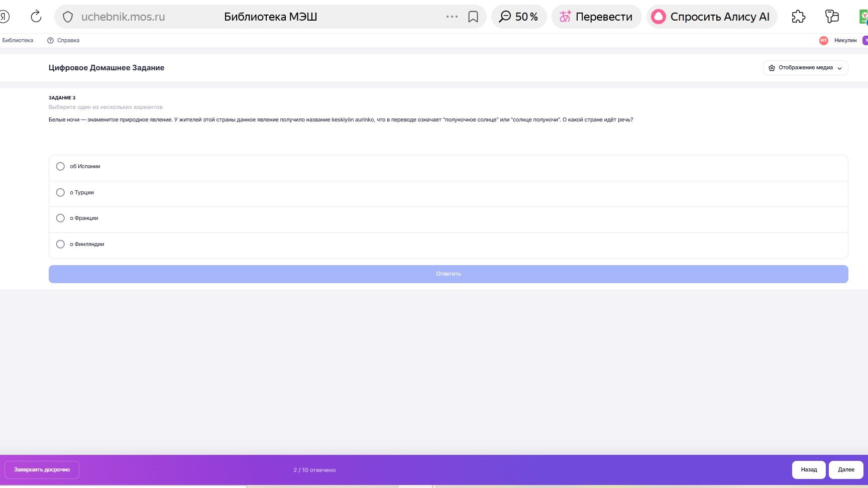Open the Библиотека menu item

coord(18,41)
